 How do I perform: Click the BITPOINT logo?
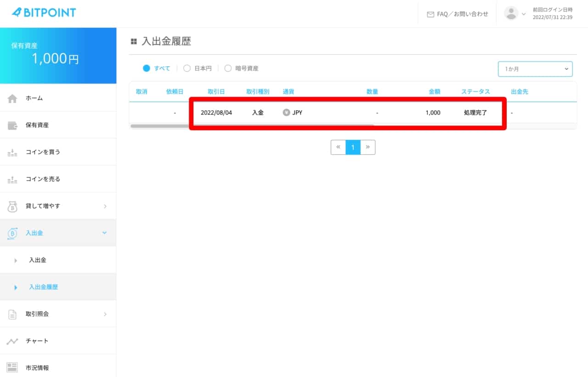pyautogui.click(x=44, y=13)
